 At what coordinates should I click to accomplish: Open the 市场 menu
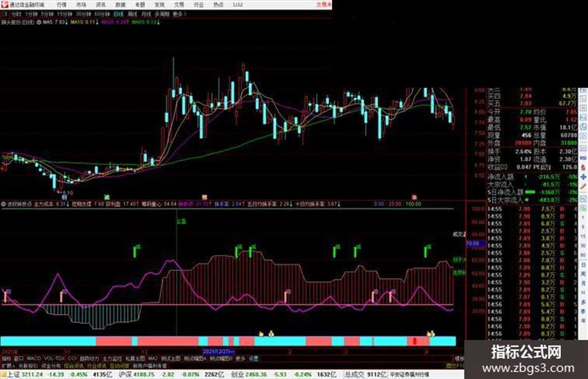[x=81, y=5]
